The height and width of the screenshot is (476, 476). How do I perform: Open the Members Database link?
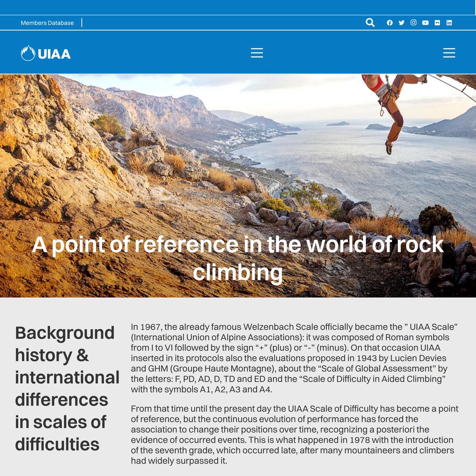47,23
